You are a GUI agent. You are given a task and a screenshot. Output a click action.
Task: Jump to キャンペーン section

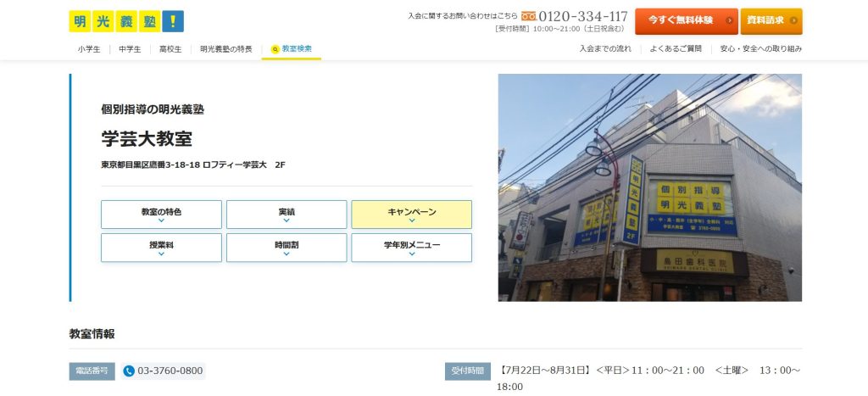tap(412, 215)
